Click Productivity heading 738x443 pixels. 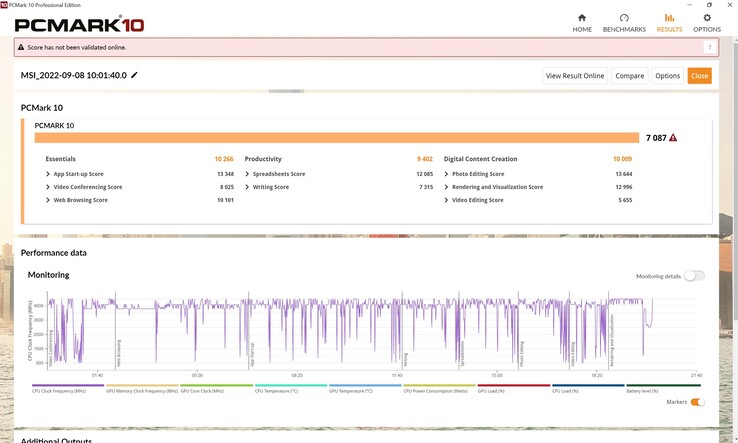click(263, 159)
